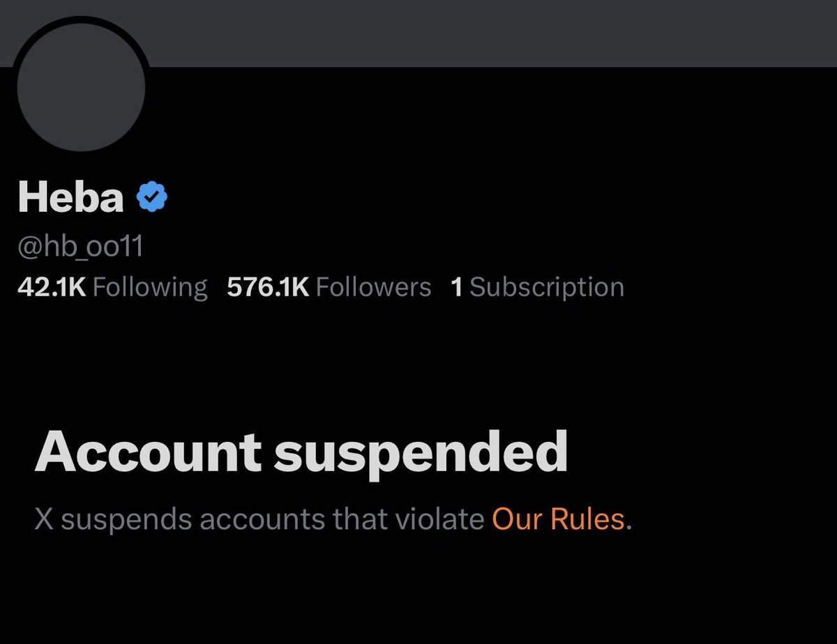Click the 'X suspends accounts that violate' text
This screenshot has width=837, height=644.
[x=259, y=520]
